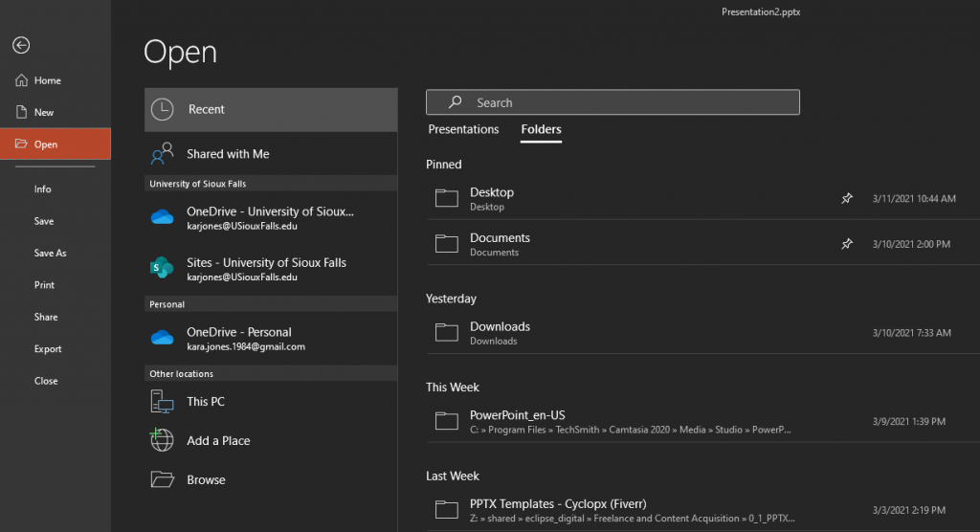Screen dimensions: 980x532
Task: Click the New document icon
Action: [21, 112]
